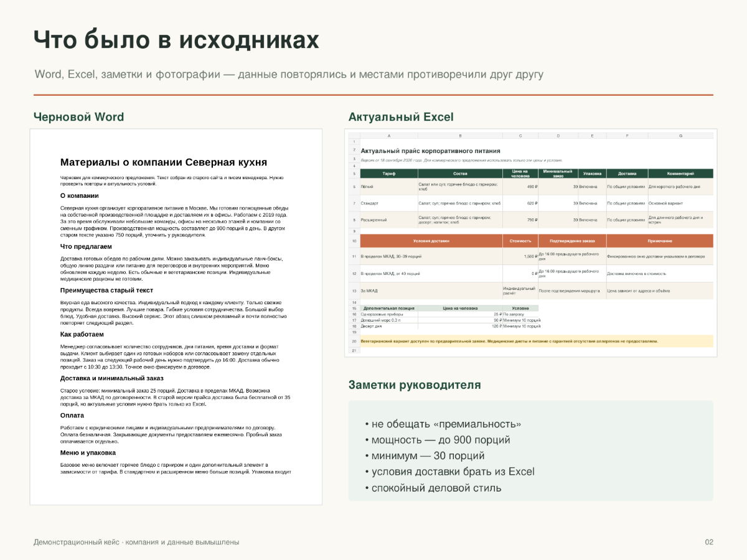The image size is (747, 560).
Task: Select the "Стандарт" tariff cell
Action: pyautogui.click(x=388, y=203)
